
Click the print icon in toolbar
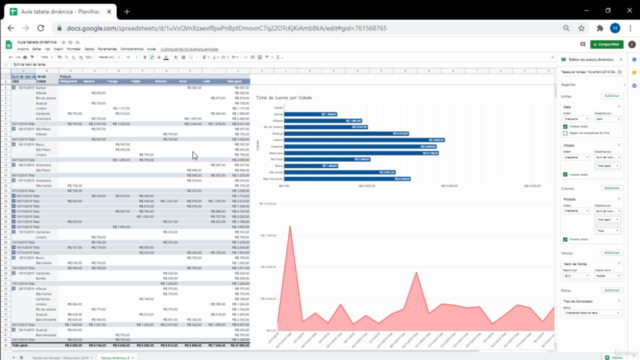click(x=25, y=58)
